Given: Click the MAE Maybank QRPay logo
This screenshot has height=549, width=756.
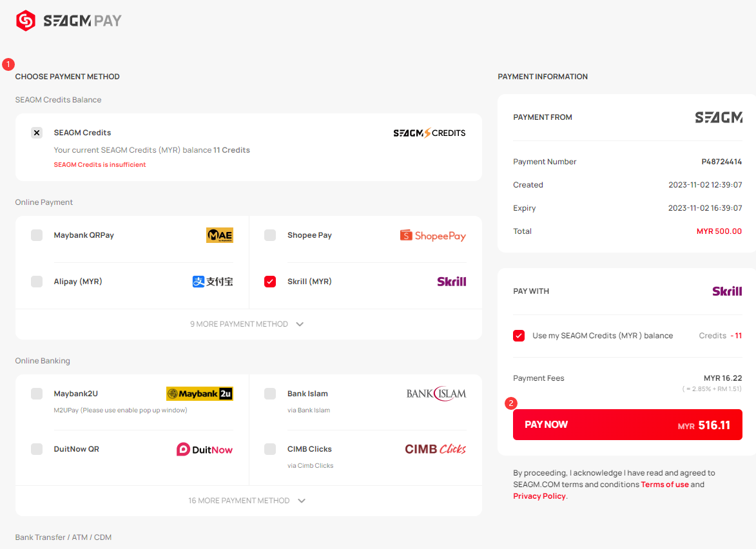Looking at the screenshot, I should point(219,235).
